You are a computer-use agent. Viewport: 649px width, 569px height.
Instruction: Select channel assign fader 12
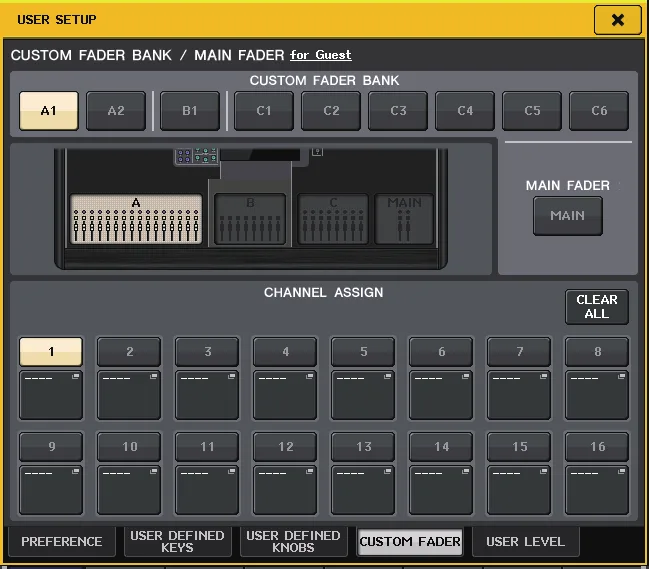tap(285, 447)
